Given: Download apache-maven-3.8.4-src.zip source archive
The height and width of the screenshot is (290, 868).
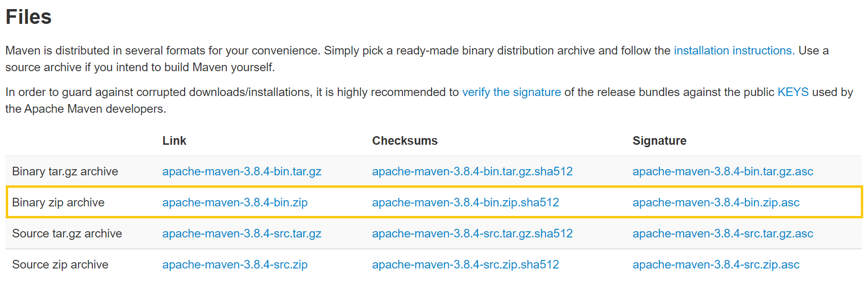Looking at the screenshot, I should pos(234,265).
